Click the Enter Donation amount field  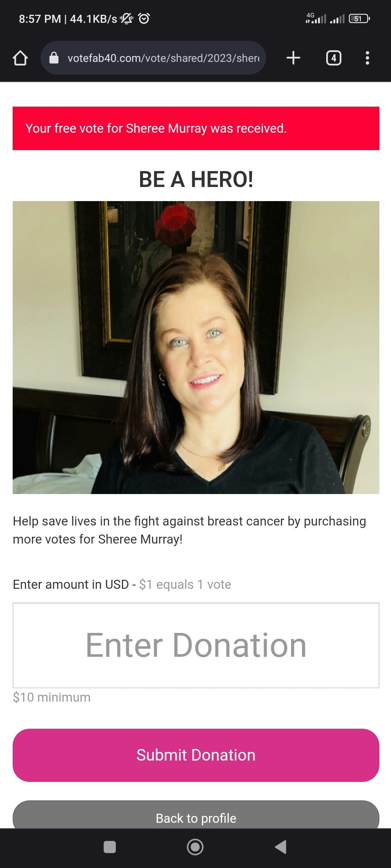point(196,645)
